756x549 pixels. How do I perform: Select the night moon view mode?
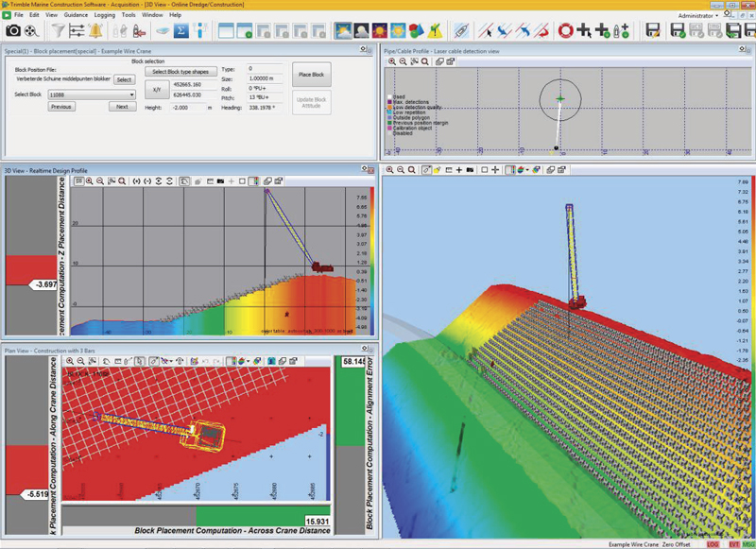click(x=361, y=31)
